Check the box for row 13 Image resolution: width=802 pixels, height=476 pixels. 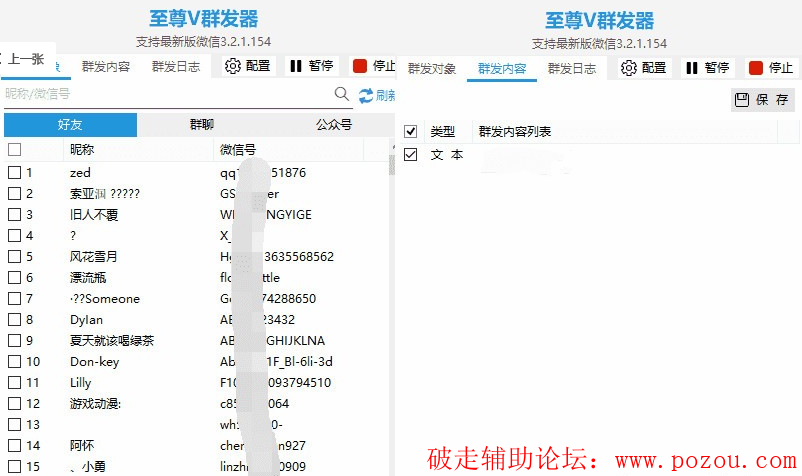tap(14, 424)
